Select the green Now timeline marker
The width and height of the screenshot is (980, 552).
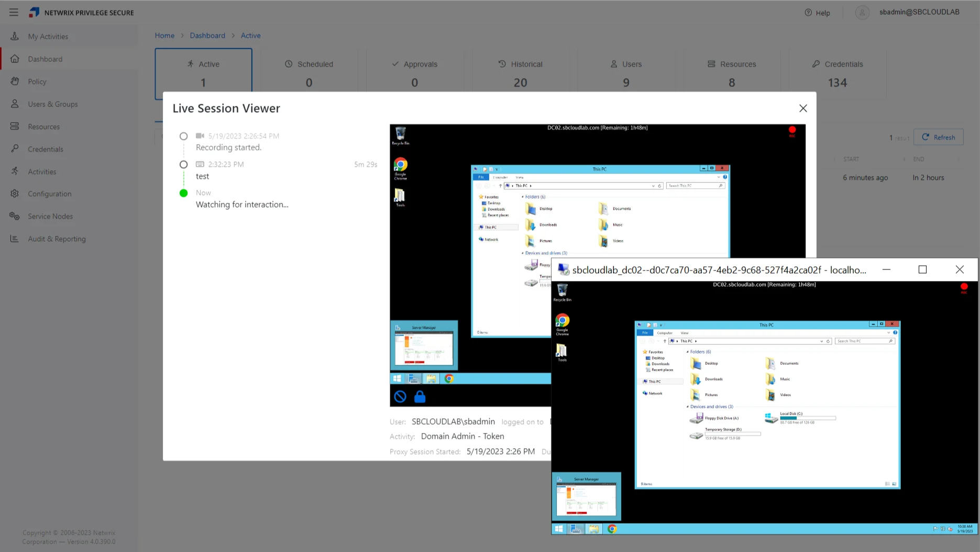[183, 193]
